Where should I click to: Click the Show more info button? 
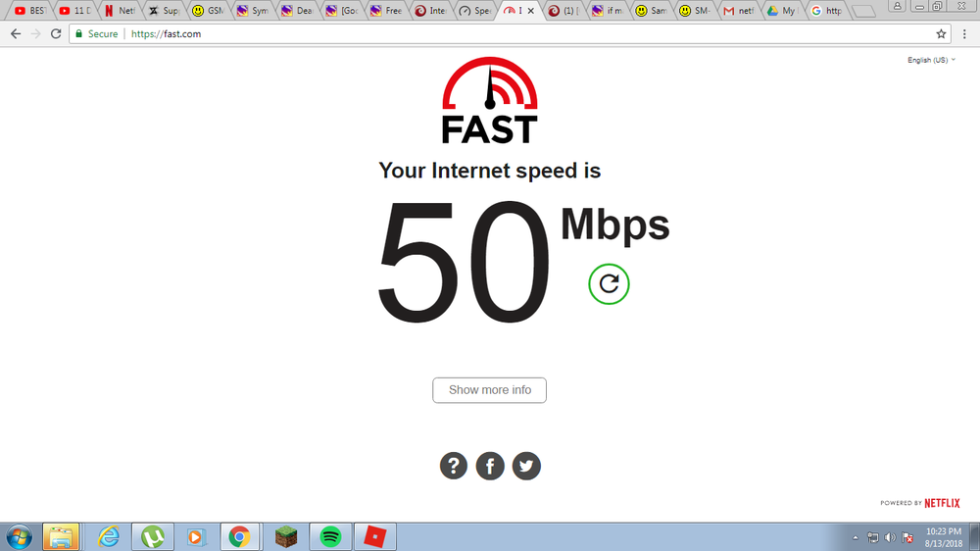(489, 390)
